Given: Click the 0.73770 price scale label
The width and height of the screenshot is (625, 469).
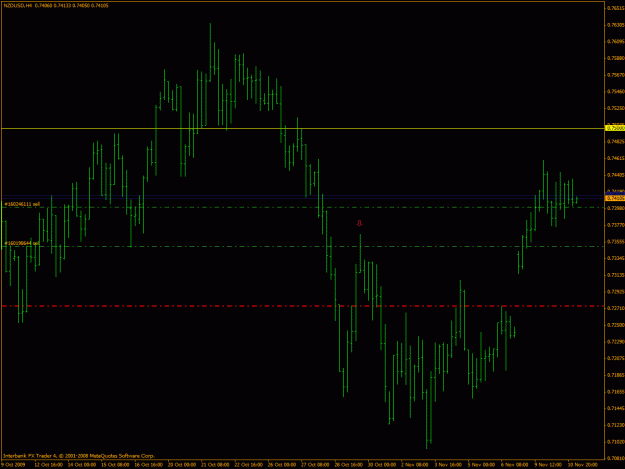Looking at the screenshot, I should tap(616, 225).
